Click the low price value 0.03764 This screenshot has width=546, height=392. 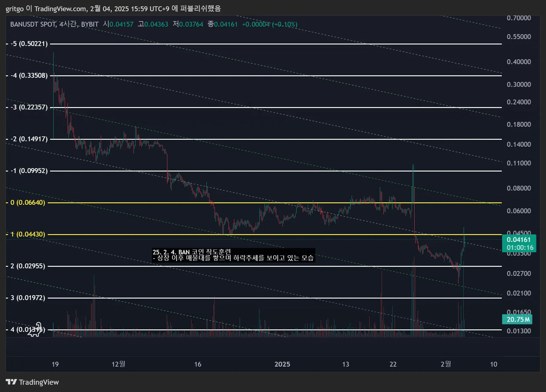coord(191,24)
